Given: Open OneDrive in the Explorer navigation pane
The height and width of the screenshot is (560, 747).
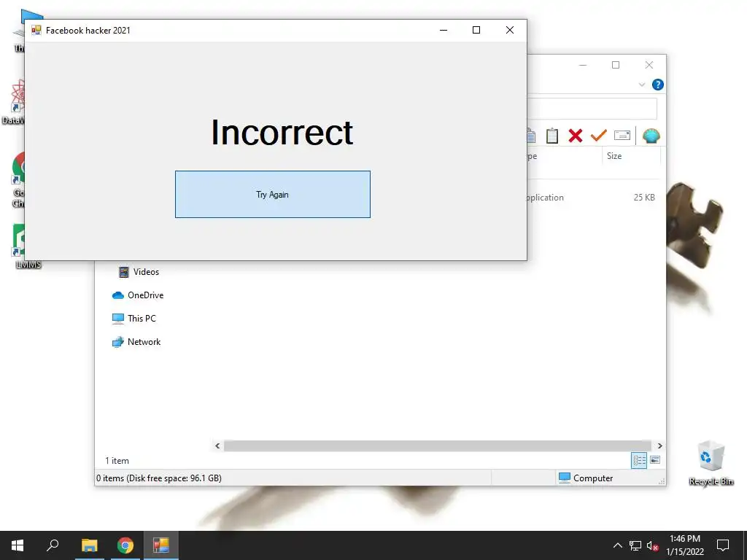Looking at the screenshot, I should (x=145, y=295).
